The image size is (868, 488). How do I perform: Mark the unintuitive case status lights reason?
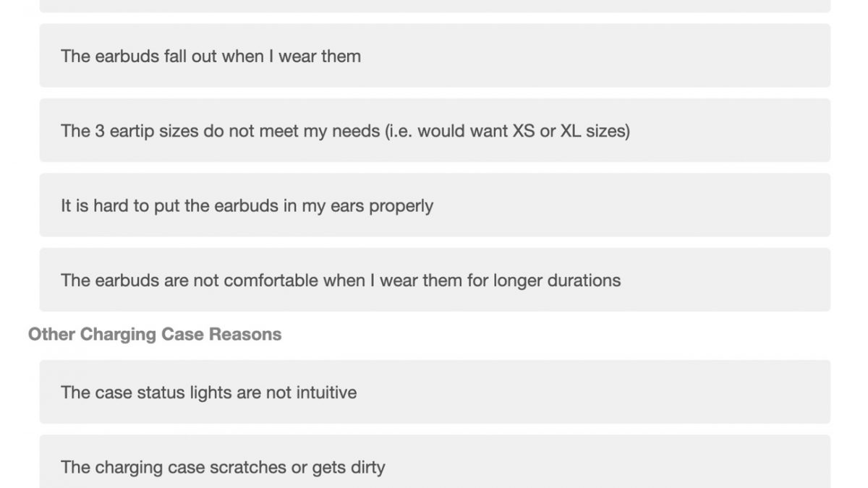(208, 393)
